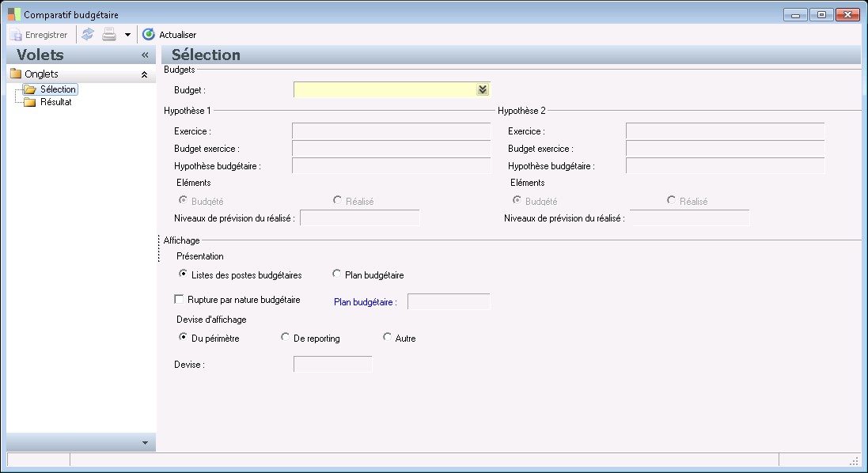This screenshot has width=868, height=473.
Task: Click Hypothèse 2 Niveaux de prévision field
Action: coord(690,218)
